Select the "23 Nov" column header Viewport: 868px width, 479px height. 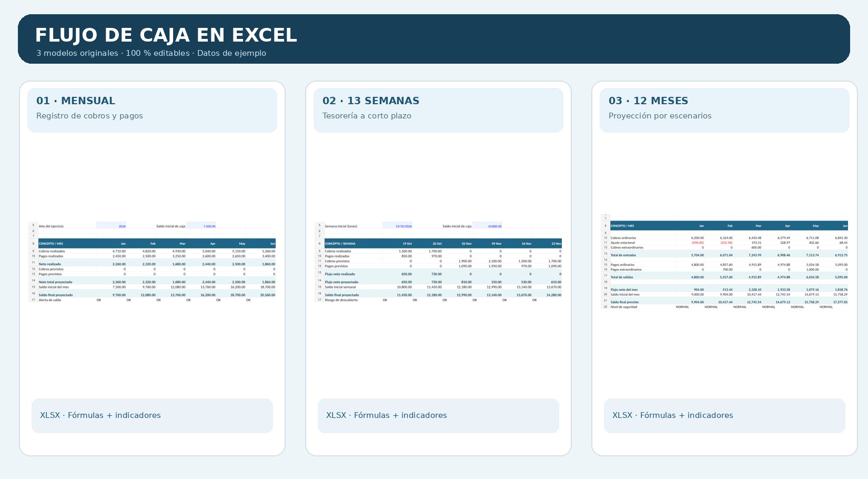tap(557, 244)
